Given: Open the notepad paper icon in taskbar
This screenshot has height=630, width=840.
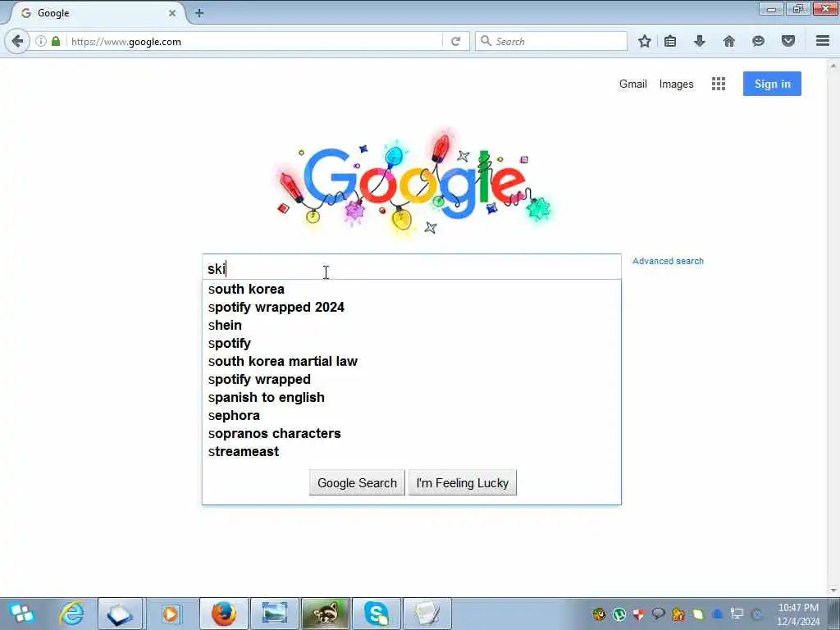Looking at the screenshot, I should point(427,614).
